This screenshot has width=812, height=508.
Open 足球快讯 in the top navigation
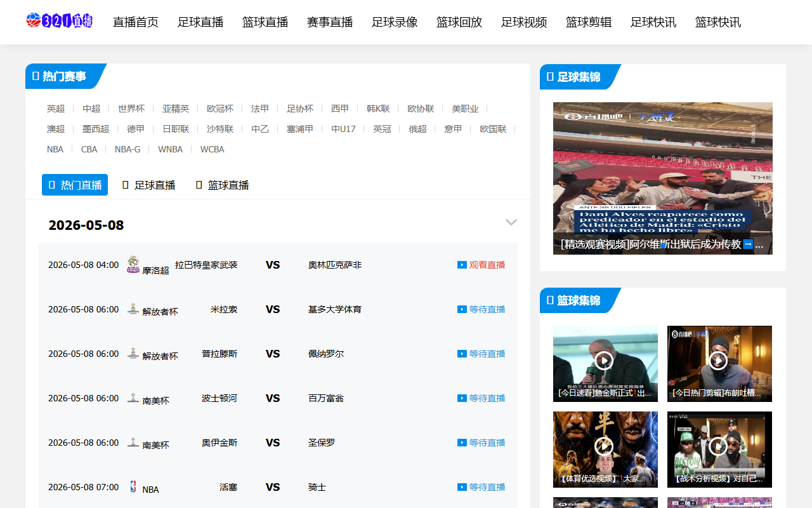(x=653, y=22)
